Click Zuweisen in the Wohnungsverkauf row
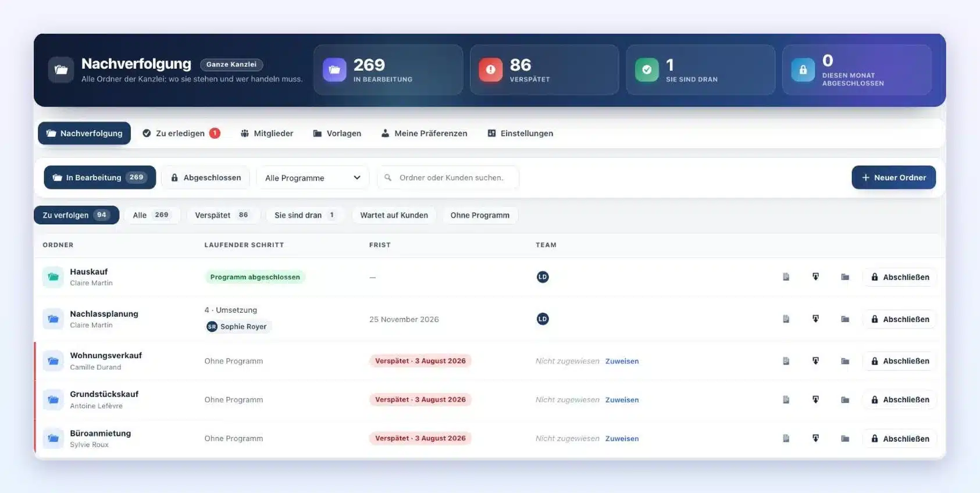The height and width of the screenshot is (493, 980). tap(622, 361)
